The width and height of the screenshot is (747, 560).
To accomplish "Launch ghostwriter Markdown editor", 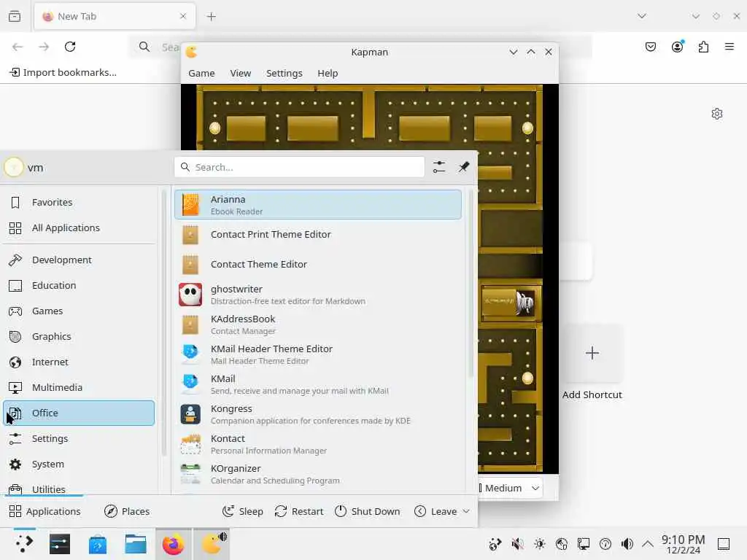I will tap(318, 295).
